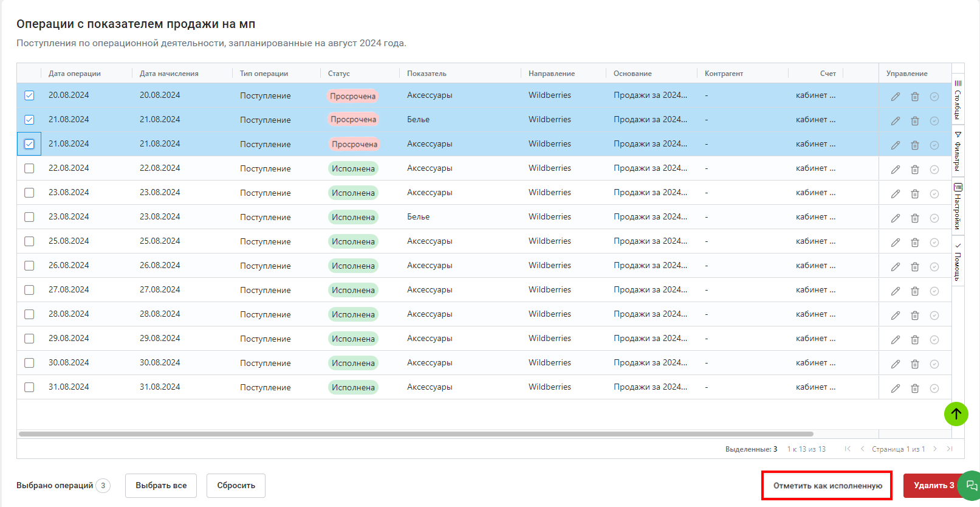Click the green scroll-to-top arrow button
This screenshot has height=507, width=980.
point(956,414)
